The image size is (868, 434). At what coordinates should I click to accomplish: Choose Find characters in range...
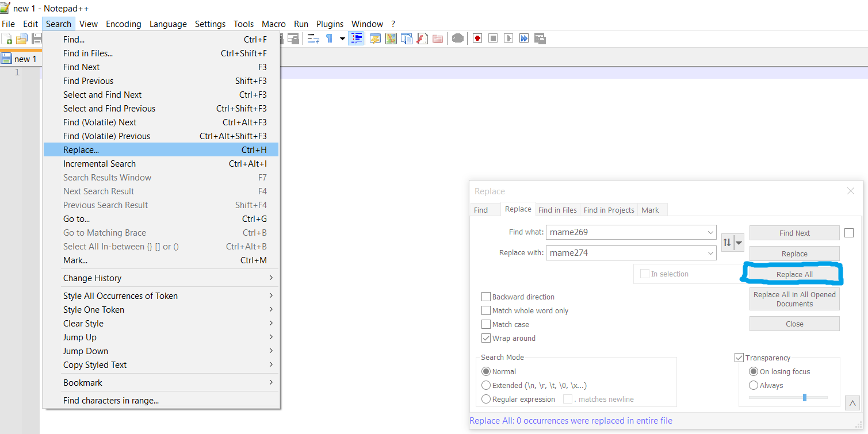[161, 401]
